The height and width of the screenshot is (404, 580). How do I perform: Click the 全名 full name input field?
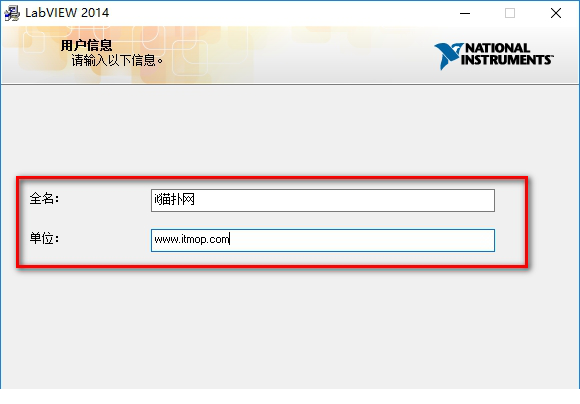323,201
